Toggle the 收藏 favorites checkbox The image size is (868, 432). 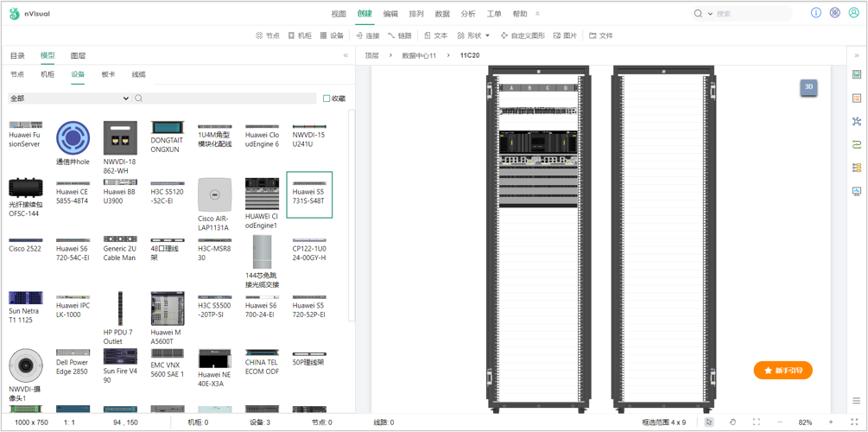326,98
